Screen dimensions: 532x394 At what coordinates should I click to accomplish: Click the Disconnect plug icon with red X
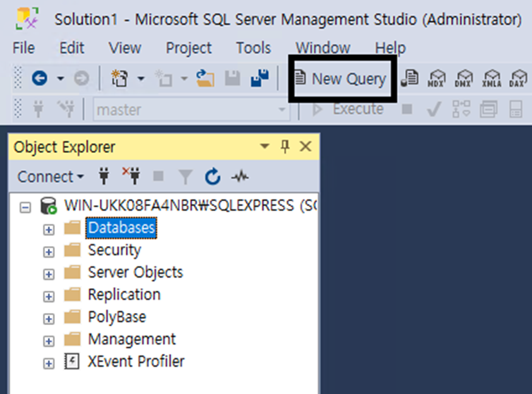coord(131,176)
